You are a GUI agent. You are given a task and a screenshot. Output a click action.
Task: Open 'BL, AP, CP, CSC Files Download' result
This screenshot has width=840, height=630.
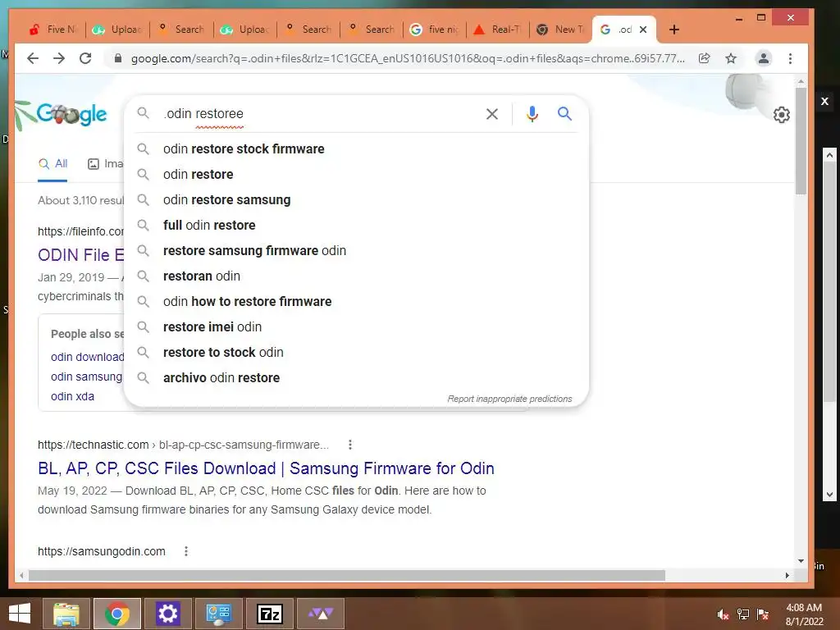pos(266,468)
